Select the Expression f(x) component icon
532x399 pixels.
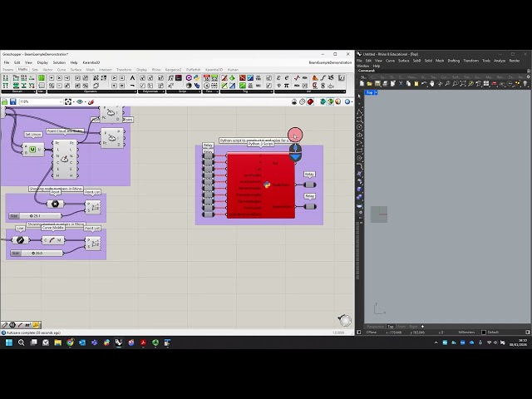[170, 78]
